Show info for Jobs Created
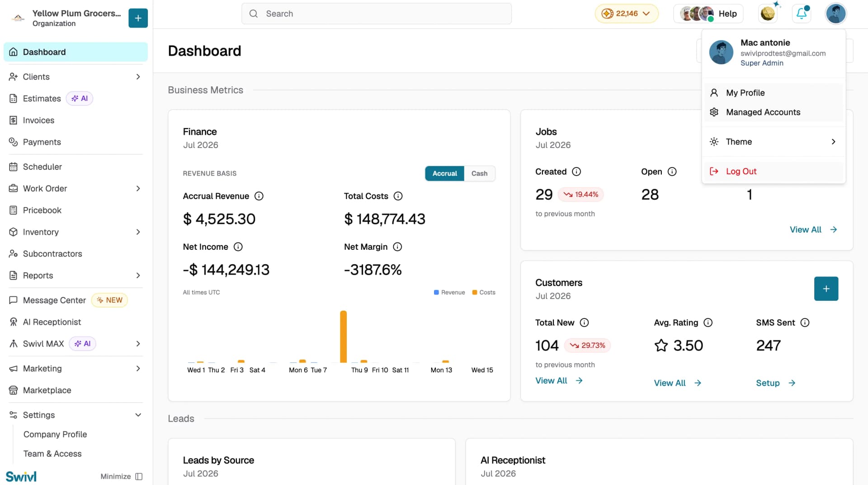The height and width of the screenshot is (485, 868). [576, 171]
